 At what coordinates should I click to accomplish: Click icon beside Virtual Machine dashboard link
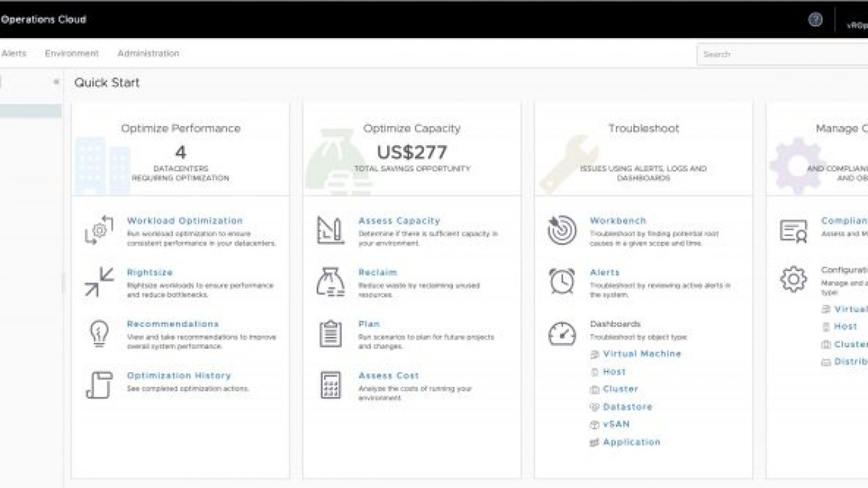(595, 354)
